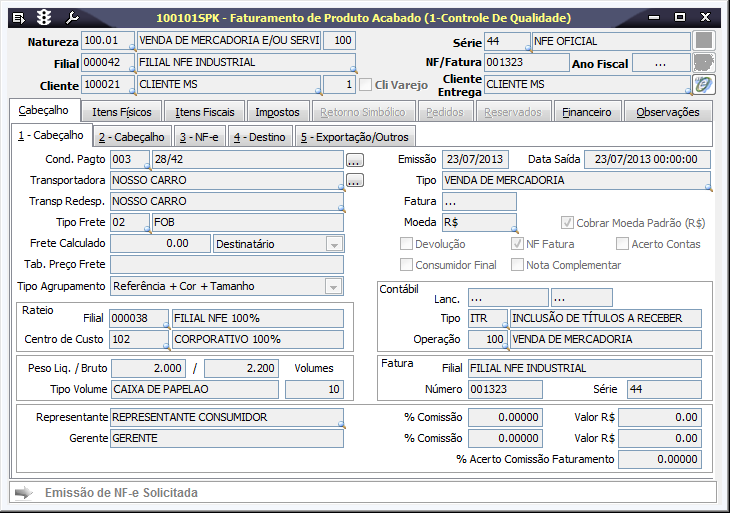Open the Financeiro tab
The image size is (730, 513).
tap(586, 112)
